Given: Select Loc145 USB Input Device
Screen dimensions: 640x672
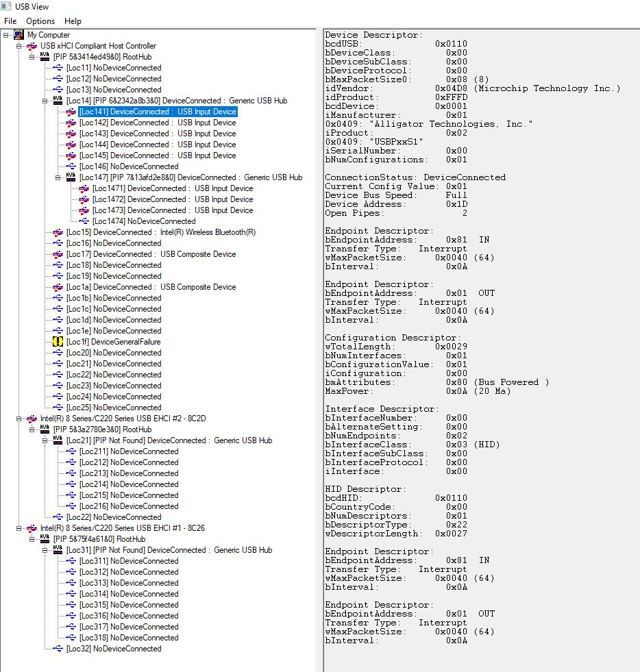Looking at the screenshot, I should pyautogui.click(x=158, y=155).
